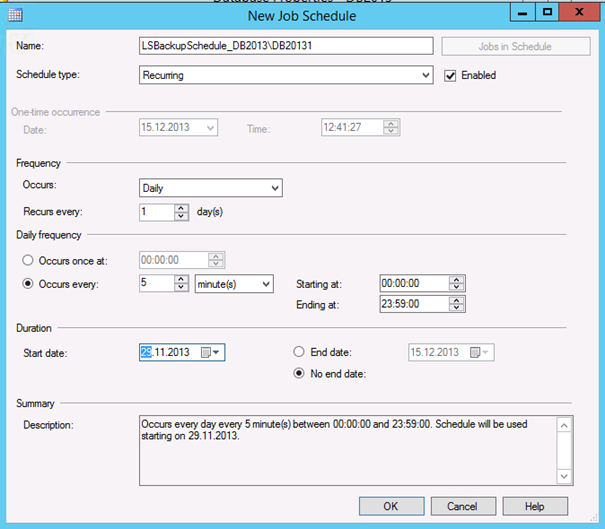The image size is (605, 529).
Task: Open the minute(s) unit dropdown
Action: (x=265, y=284)
